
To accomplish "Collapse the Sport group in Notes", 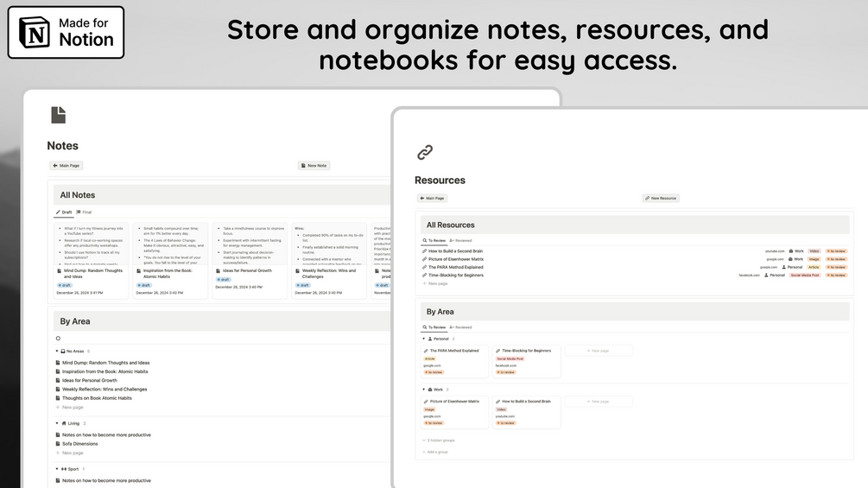I will tap(56, 469).
